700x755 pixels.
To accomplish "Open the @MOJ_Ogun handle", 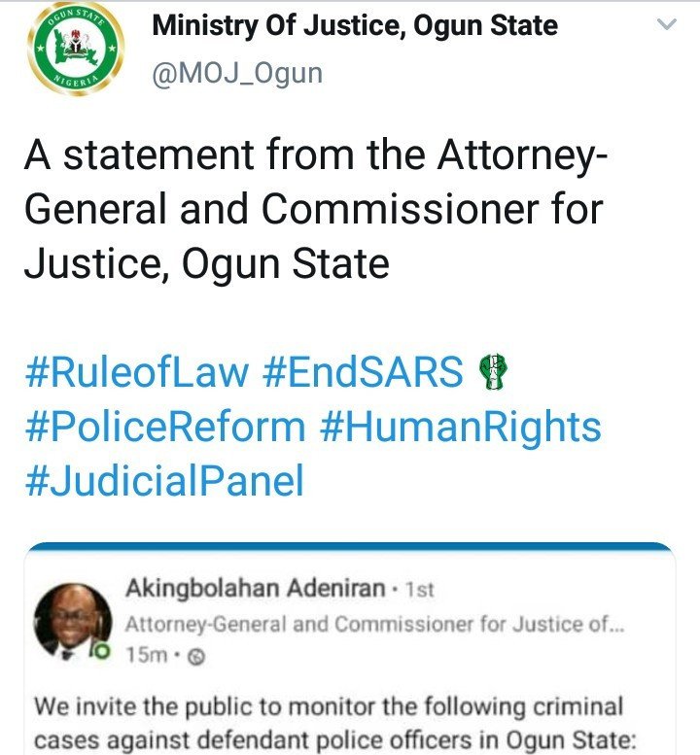I will pyautogui.click(x=237, y=74).
